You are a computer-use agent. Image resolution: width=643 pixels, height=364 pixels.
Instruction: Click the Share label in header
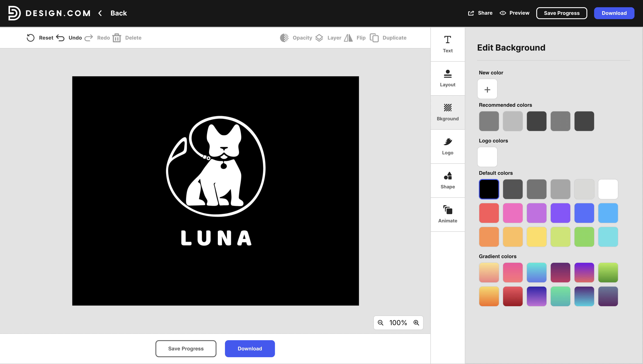coord(485,13)
